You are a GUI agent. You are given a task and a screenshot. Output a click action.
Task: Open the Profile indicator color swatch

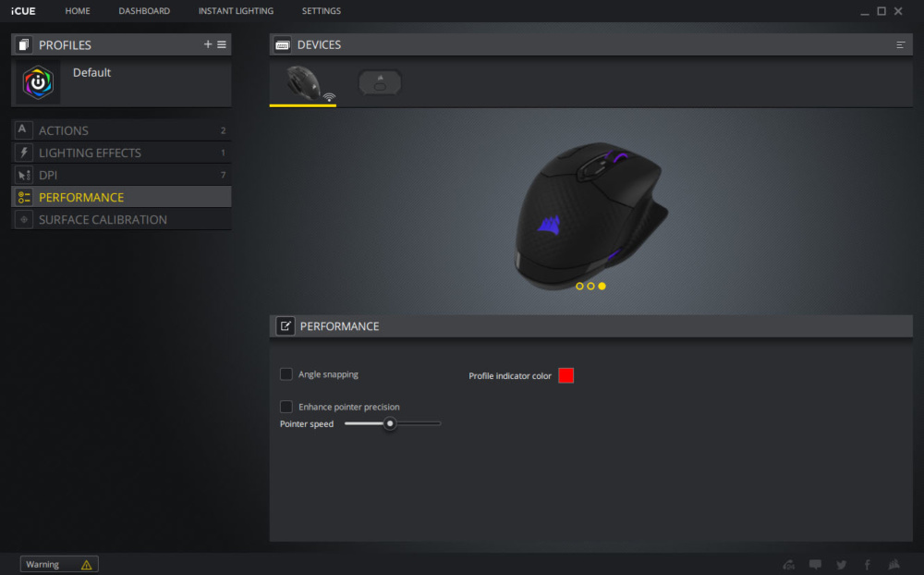565,375
